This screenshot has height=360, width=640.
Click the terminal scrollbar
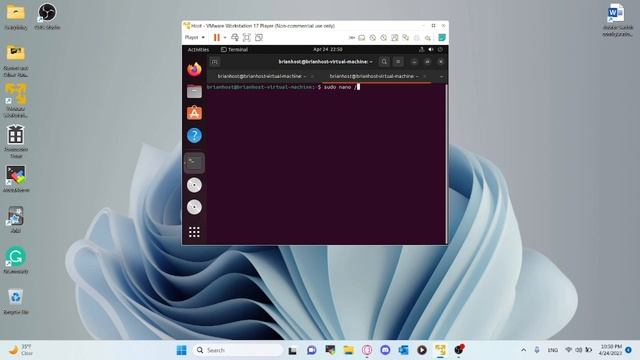(x=446, y=163)
